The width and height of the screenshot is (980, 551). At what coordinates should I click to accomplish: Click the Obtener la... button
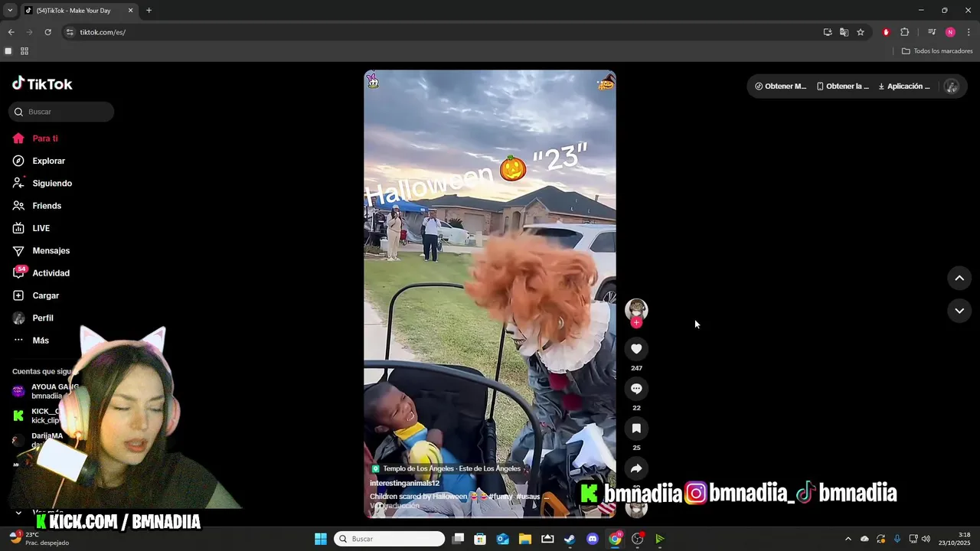(842, 86)
